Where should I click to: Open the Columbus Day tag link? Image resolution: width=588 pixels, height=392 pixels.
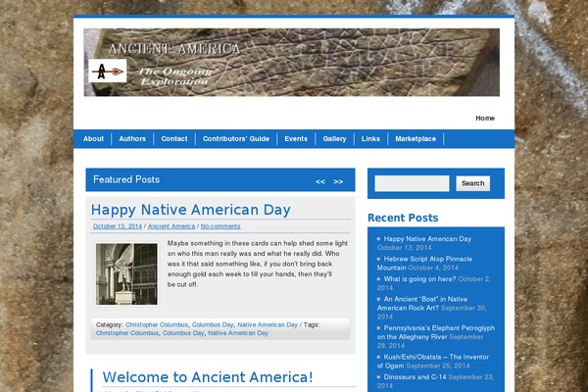point(183,333)
